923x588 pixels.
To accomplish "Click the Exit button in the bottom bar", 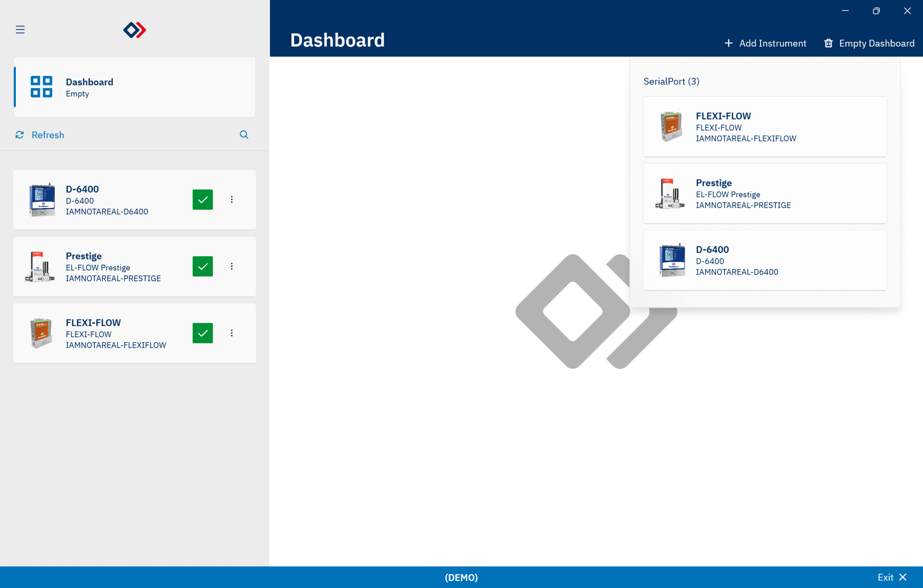I will 892,577.
